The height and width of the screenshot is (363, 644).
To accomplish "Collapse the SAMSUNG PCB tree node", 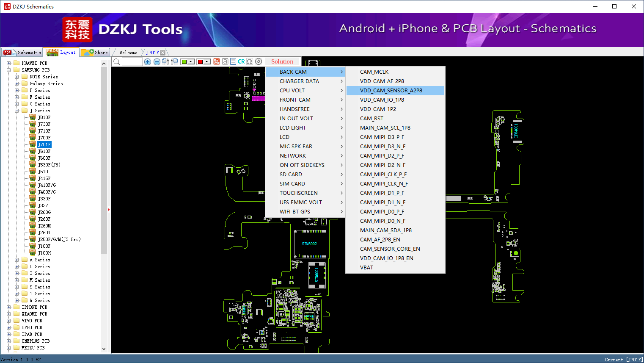I will [x=8, y=70].
